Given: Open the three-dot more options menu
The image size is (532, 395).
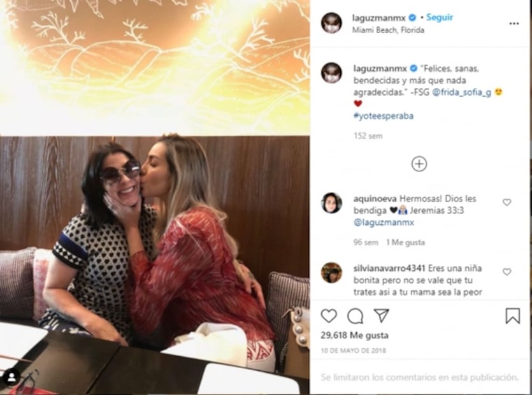Looking at the screenshot, I should coord(514,24).
